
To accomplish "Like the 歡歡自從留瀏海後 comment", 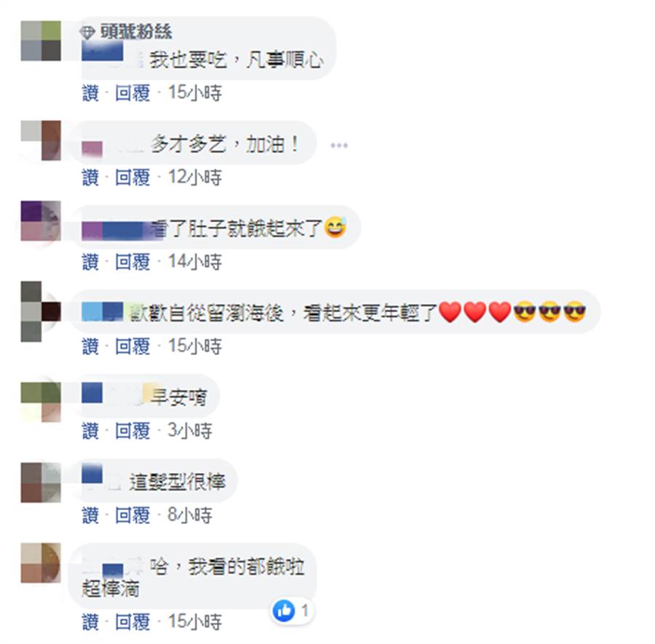I will click(x=91, y=346).
